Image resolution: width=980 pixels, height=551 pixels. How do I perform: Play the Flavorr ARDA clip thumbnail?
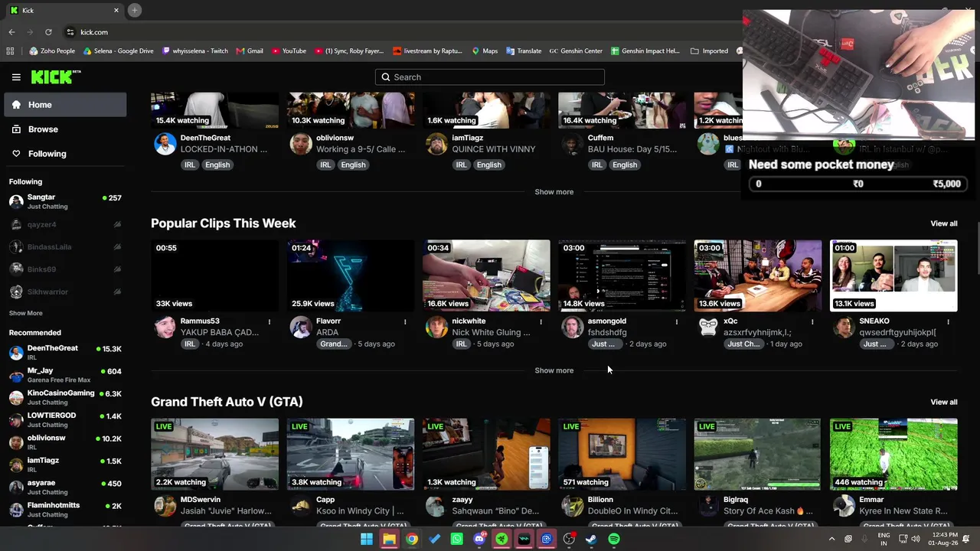coord(351,275)
